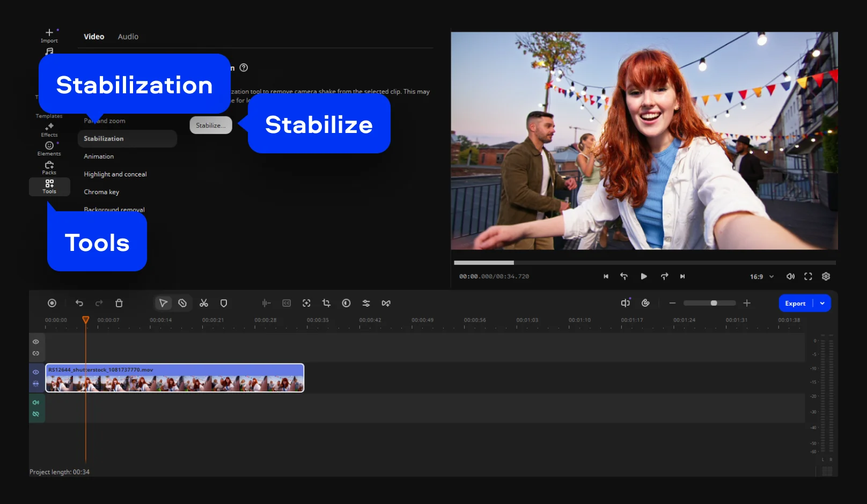Enter fullscreen preview mode

point(808,277)
